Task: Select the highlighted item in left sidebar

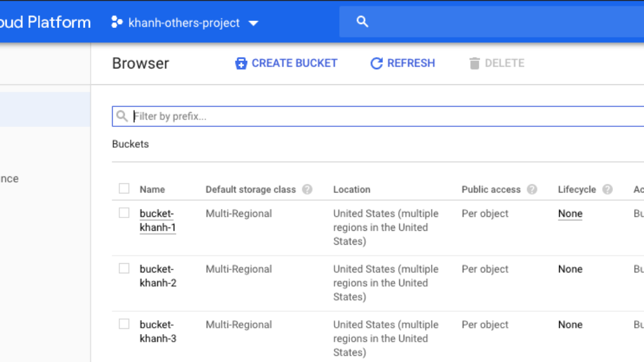Action: tap(45, 109)
